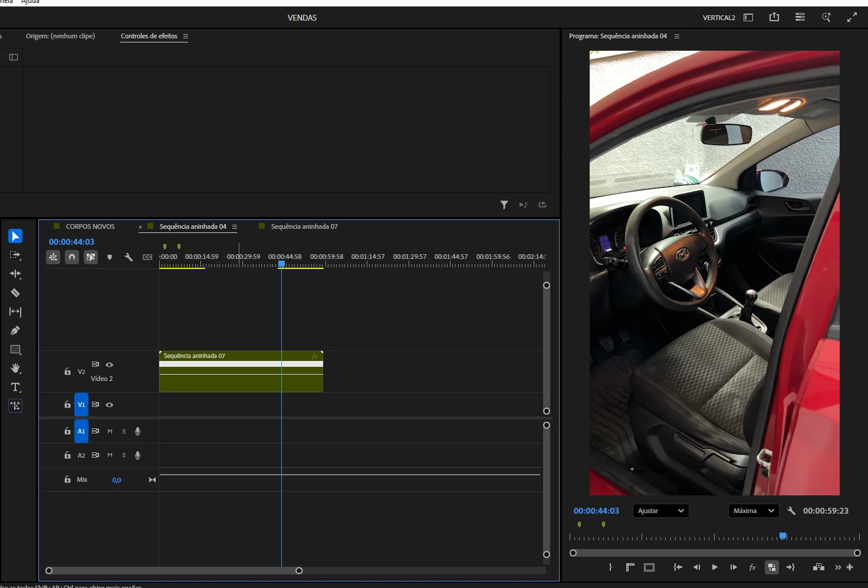Toggle A1 track targeting button

coord(81,431)
